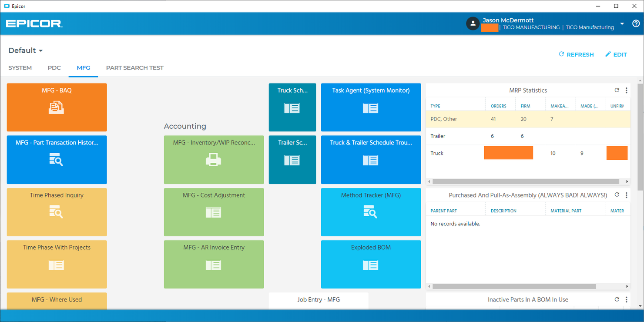Open MFG - Cost Adjustment tile
644x322 pixels.
[x=214, y=212]
